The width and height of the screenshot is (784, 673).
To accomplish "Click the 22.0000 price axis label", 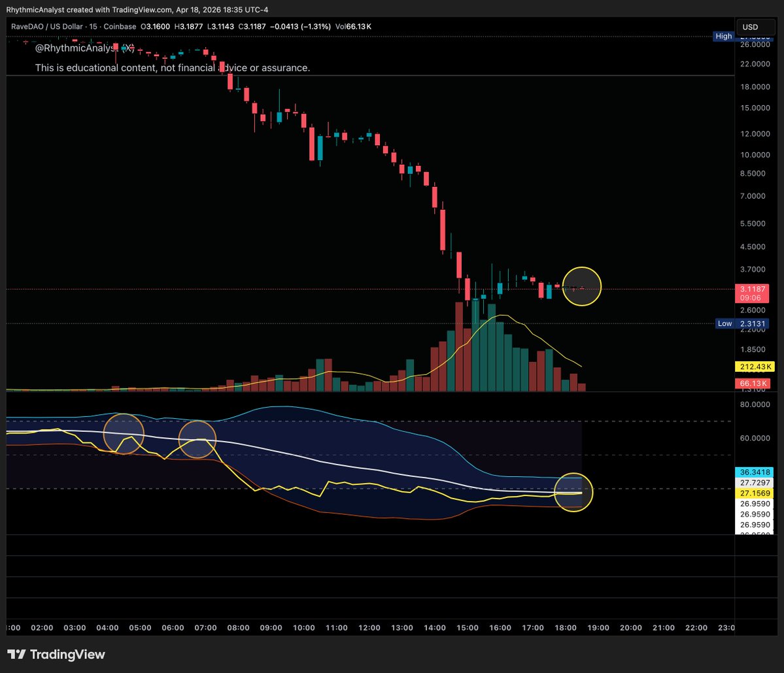I will [x=755, y=64].
